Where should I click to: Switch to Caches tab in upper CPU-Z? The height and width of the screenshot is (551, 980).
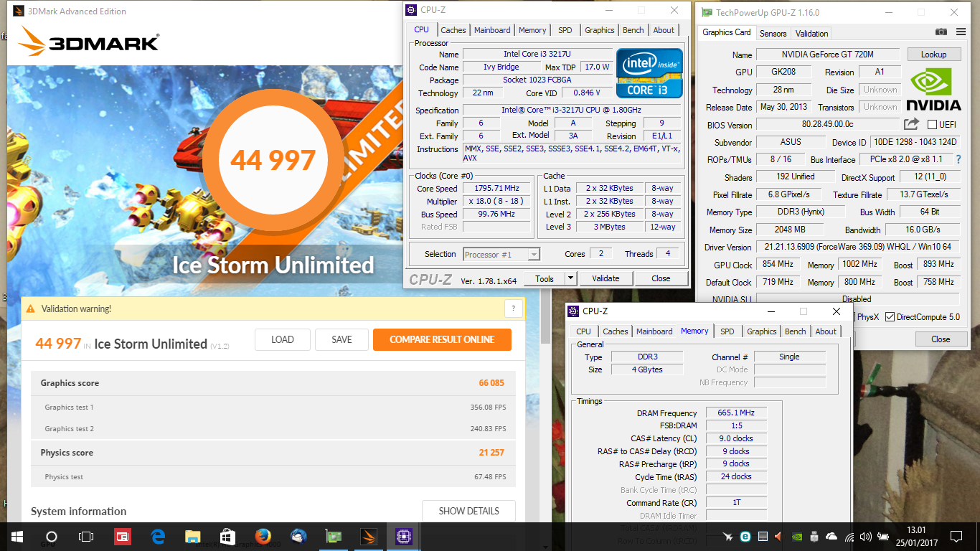click(x=453, y=30)
